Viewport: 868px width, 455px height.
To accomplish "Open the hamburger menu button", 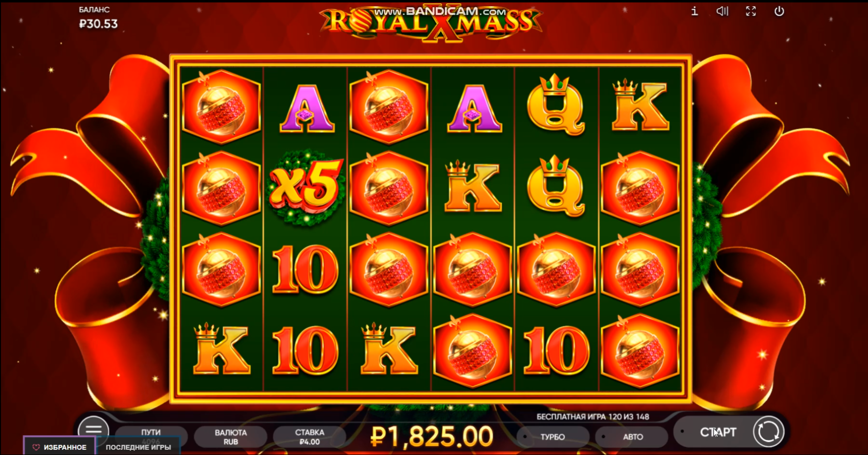I will (x=93, y=429).
